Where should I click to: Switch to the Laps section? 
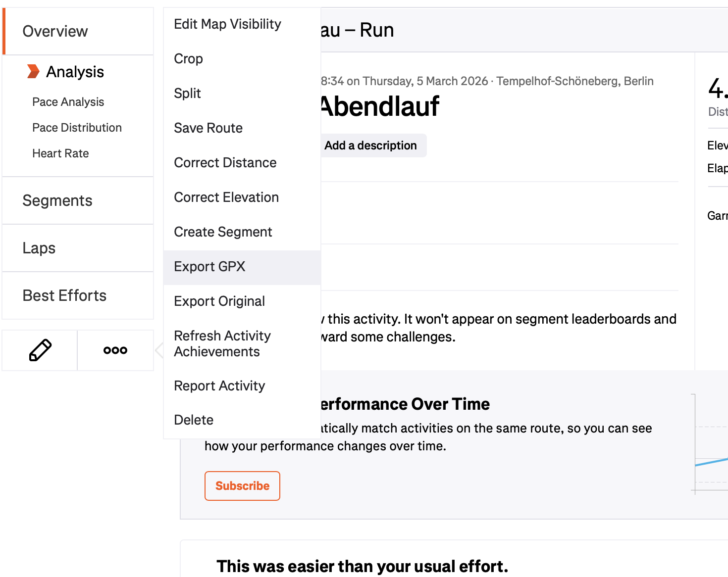[39, 248]
